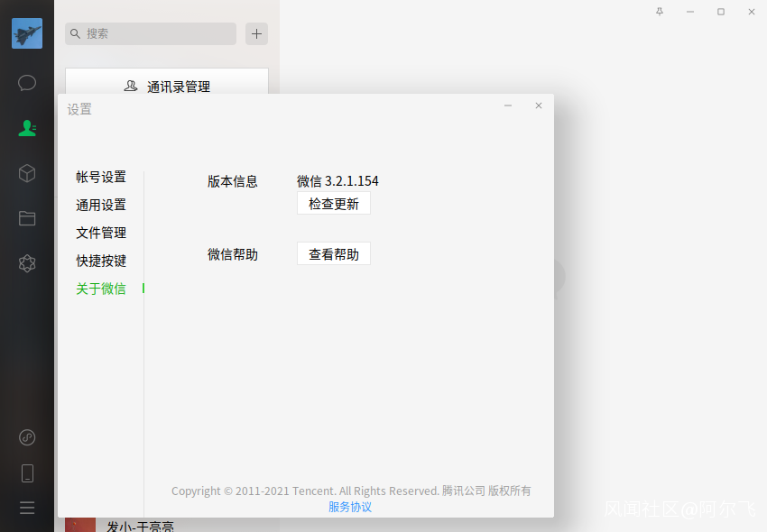Minimize the main WeChat window
The width and height of the screenshot is (767, 532).
(690, 12)
